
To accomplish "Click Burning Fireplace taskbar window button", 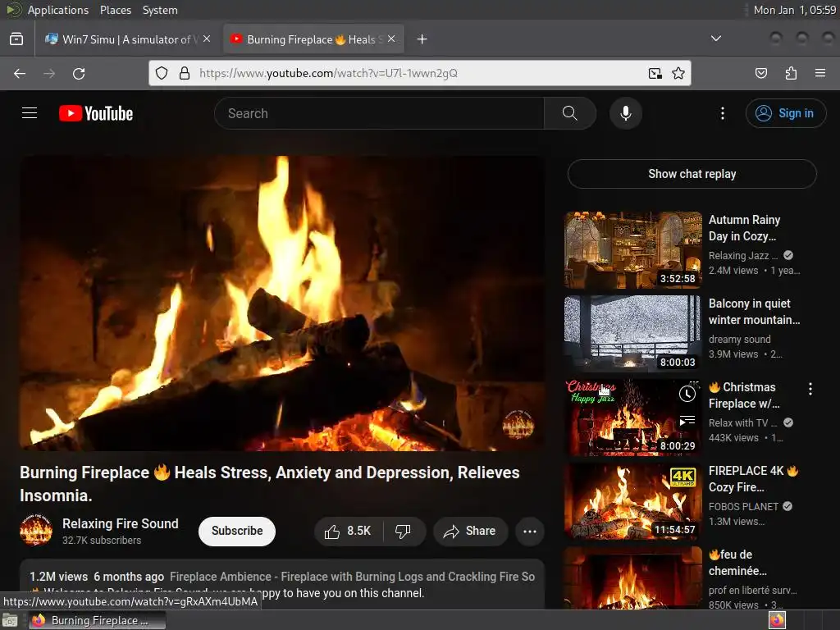I will click(97, 620).
